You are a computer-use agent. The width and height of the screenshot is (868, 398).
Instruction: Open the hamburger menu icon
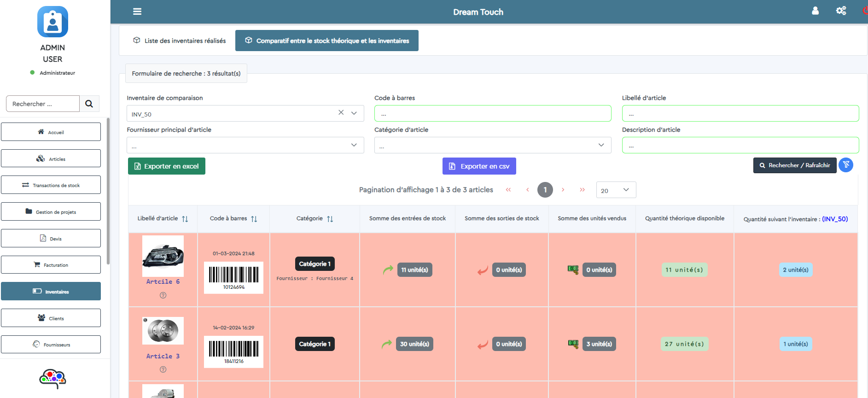click(x=137, y=12)
